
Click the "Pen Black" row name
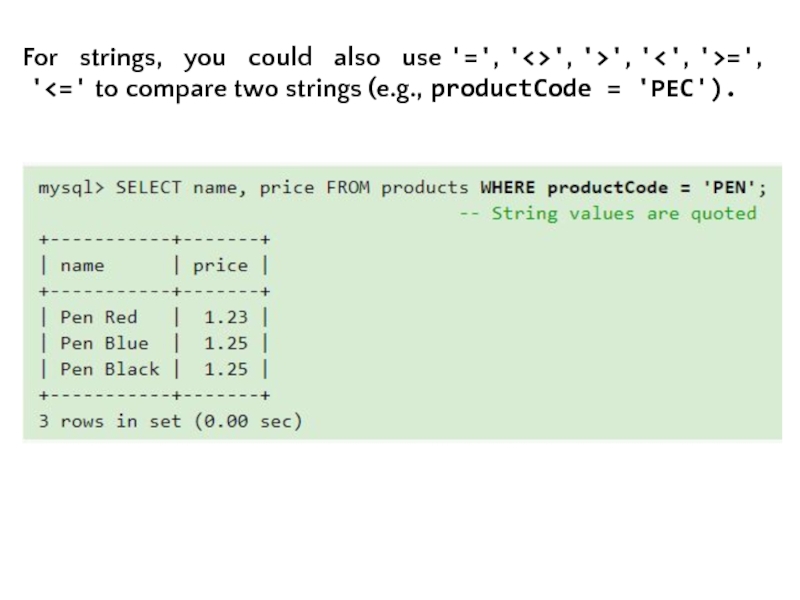pyautogui.click(x=110, y=369)
